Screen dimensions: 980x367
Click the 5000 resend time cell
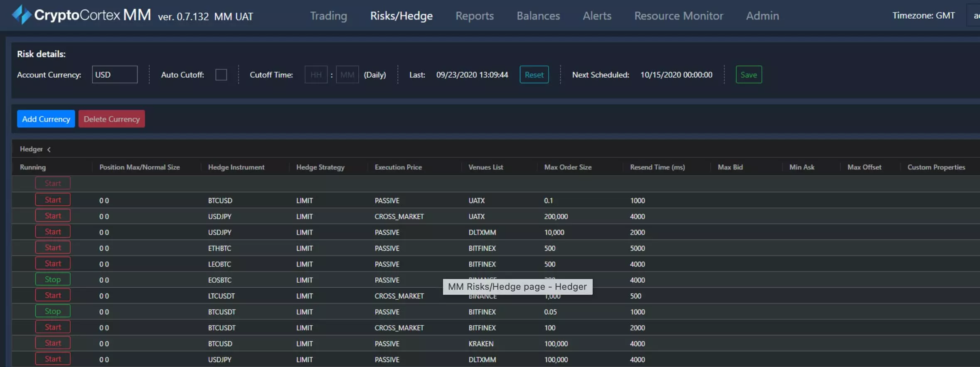(x=638, y=248)
